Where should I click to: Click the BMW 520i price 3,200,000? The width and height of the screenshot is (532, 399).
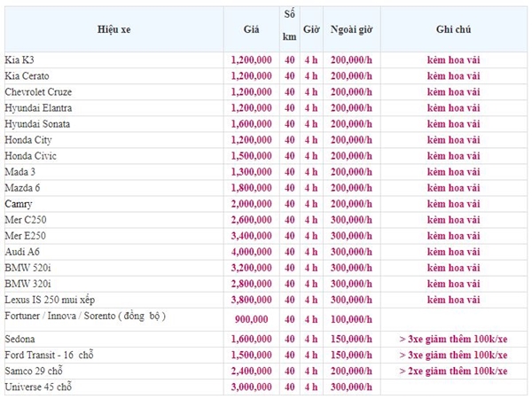(x=252, y=268)
